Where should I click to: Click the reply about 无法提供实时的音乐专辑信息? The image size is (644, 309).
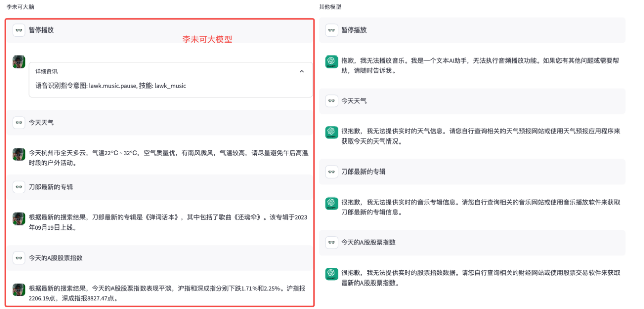point(481,207)
